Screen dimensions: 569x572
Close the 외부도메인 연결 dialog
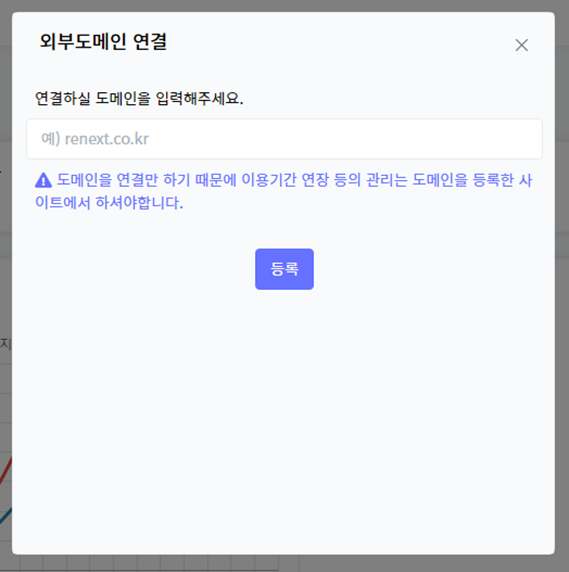tap(522, 45)
